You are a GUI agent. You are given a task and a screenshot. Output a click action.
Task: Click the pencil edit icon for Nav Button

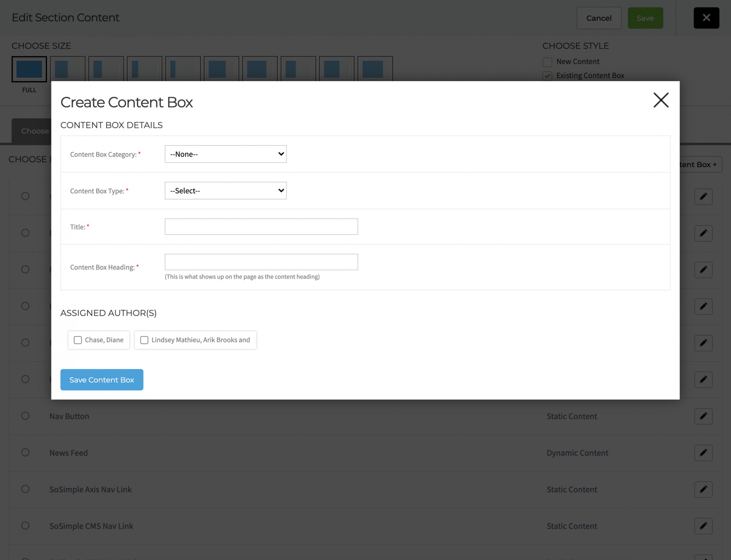(703, 416)
